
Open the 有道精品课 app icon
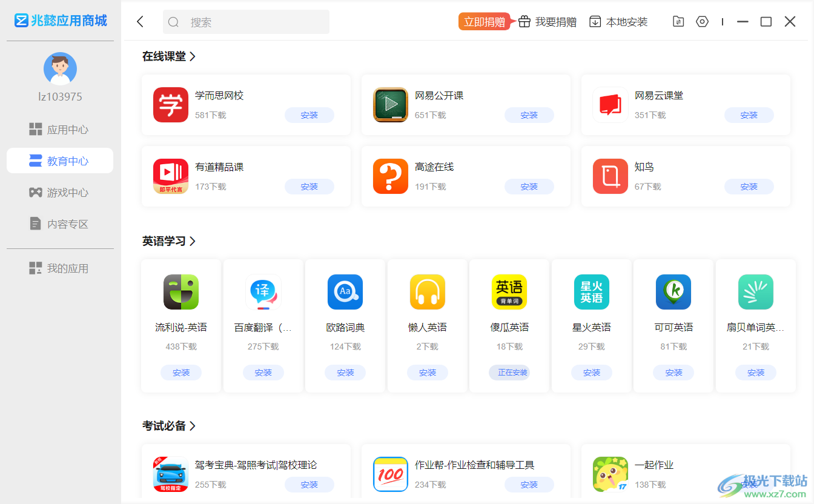171,176
